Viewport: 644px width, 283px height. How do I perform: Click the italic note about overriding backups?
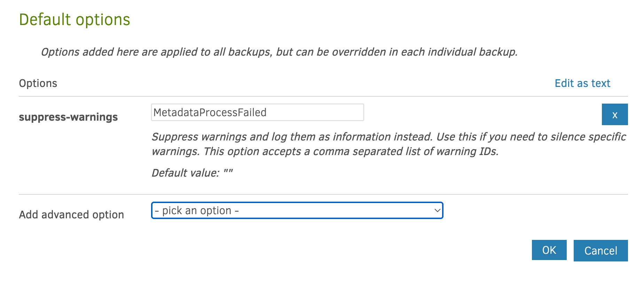(279, 52)
